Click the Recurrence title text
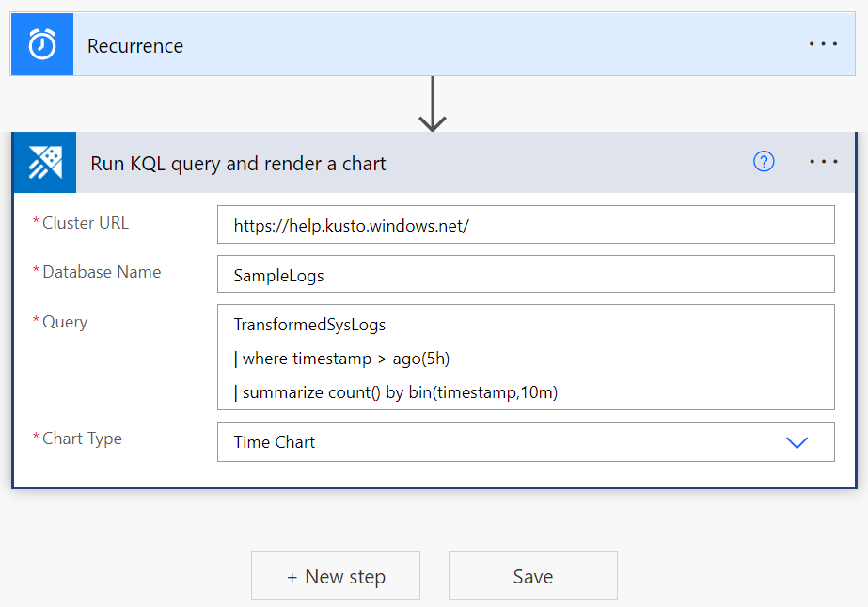Screen dimensions: 868x607 (134, 44)
